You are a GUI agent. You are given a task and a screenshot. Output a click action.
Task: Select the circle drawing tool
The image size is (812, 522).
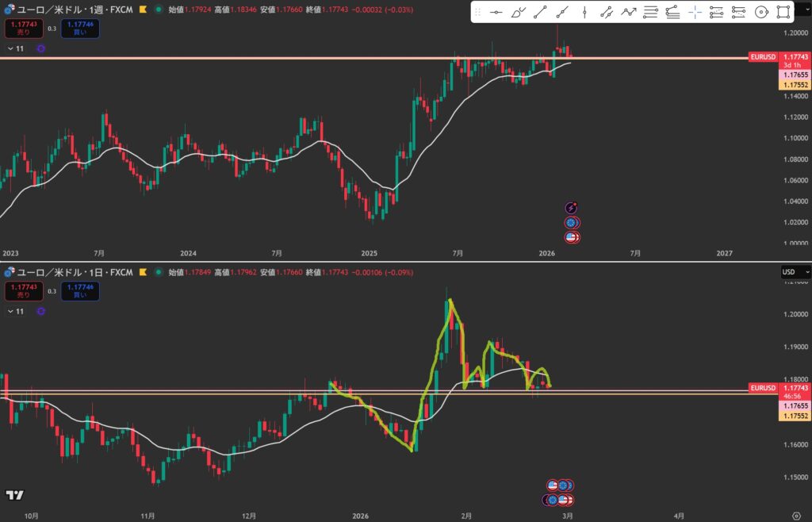tap(761, 12)
